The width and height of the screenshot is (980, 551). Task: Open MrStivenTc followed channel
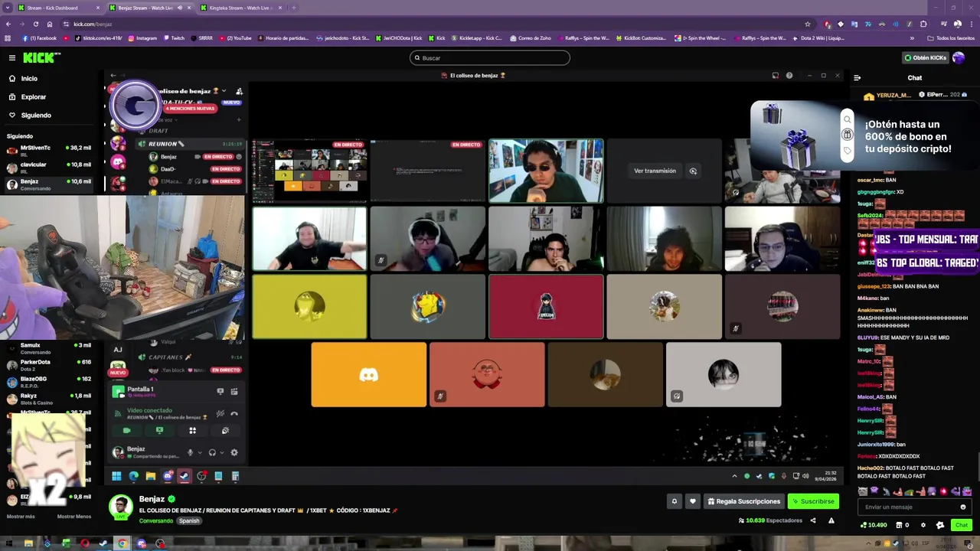[x=49, y=150]
